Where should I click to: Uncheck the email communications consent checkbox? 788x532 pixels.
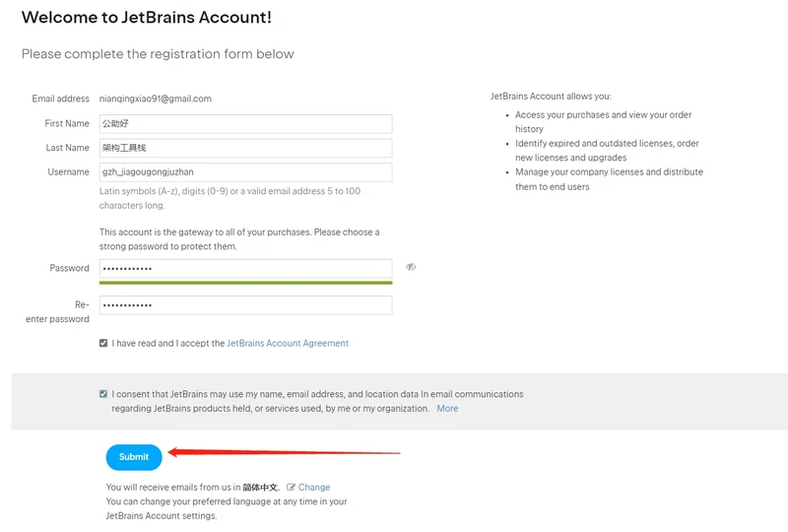click(x=103, y=394)
